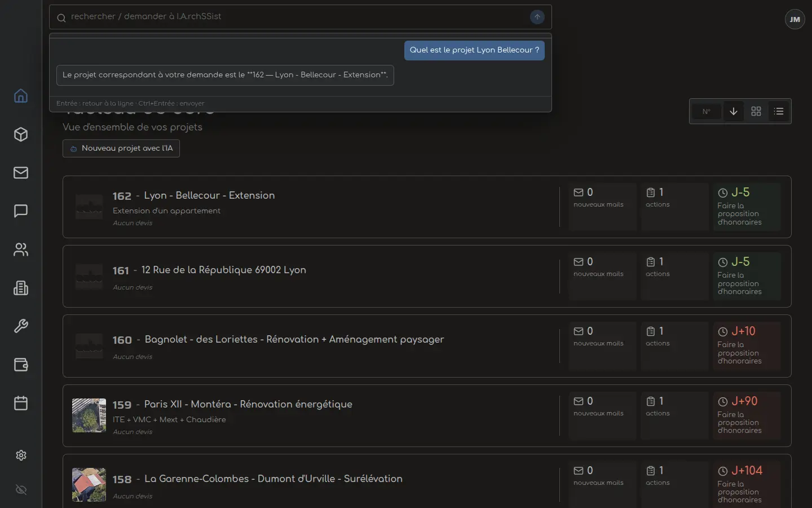Open project 160 Bagnolet - des Loriettes
Viewport: 812px width, 508px height.
427,346
